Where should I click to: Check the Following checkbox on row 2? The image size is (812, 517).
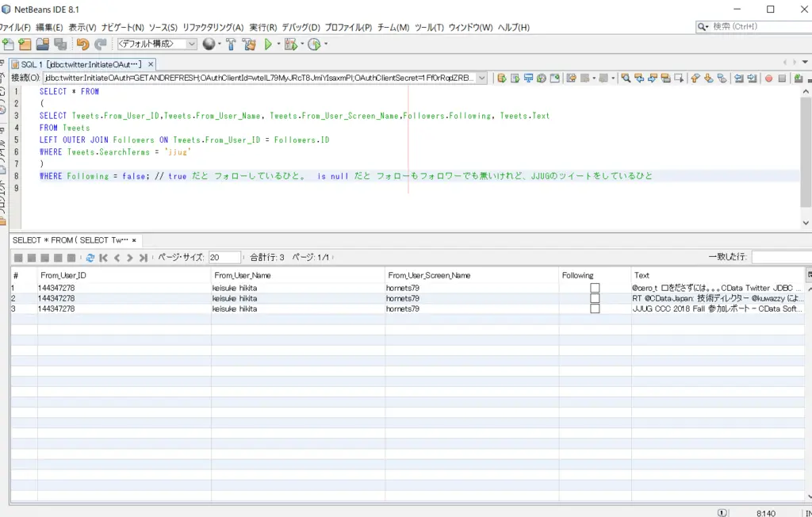[x=593, y=297]
